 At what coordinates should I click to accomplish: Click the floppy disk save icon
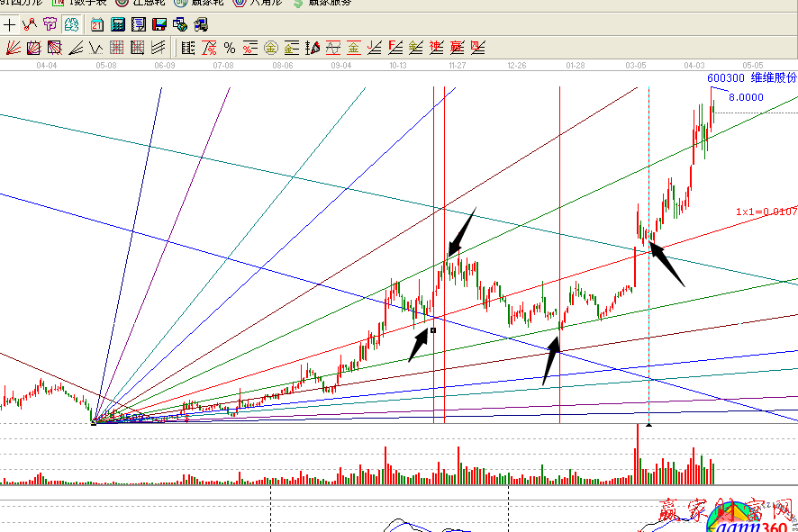coord(159,25)
